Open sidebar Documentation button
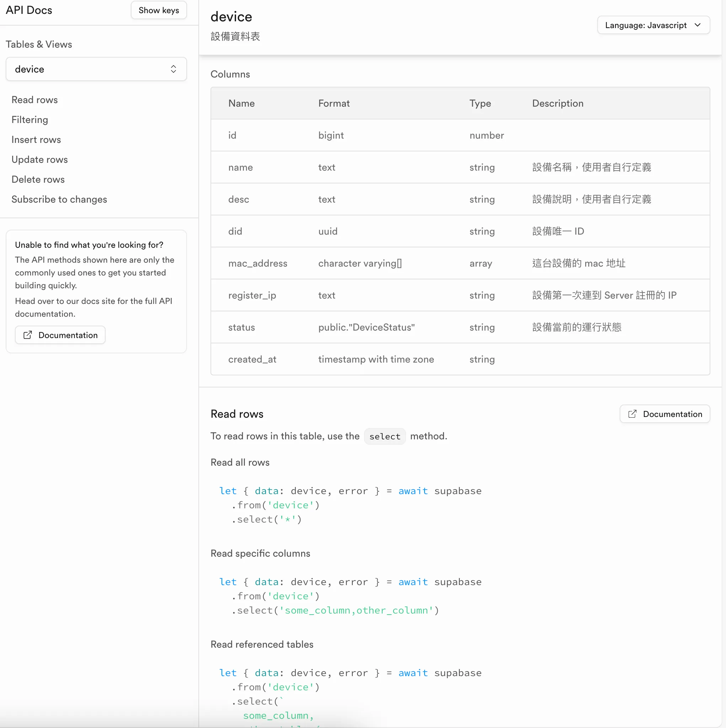 click(60, 335)
